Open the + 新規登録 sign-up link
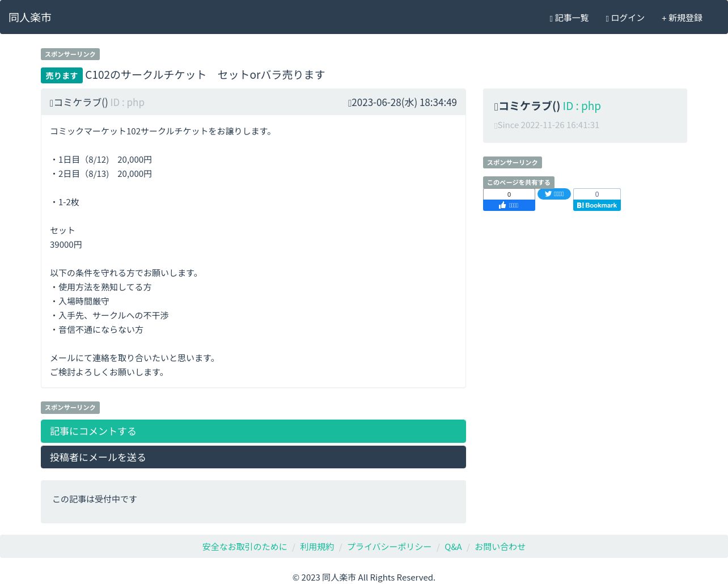This screenshot has height=584, width=728. pyautogui.click(x=682, y=18)
